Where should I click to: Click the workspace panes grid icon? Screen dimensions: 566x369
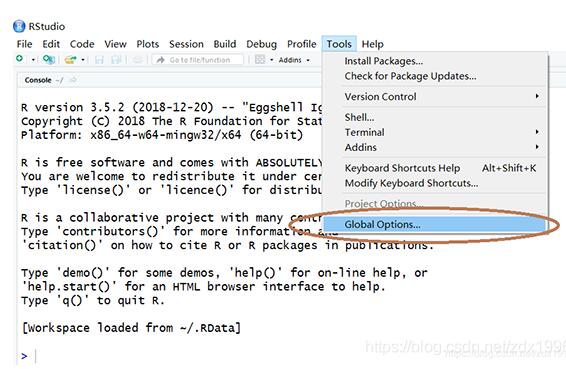[x=260, y=60]
